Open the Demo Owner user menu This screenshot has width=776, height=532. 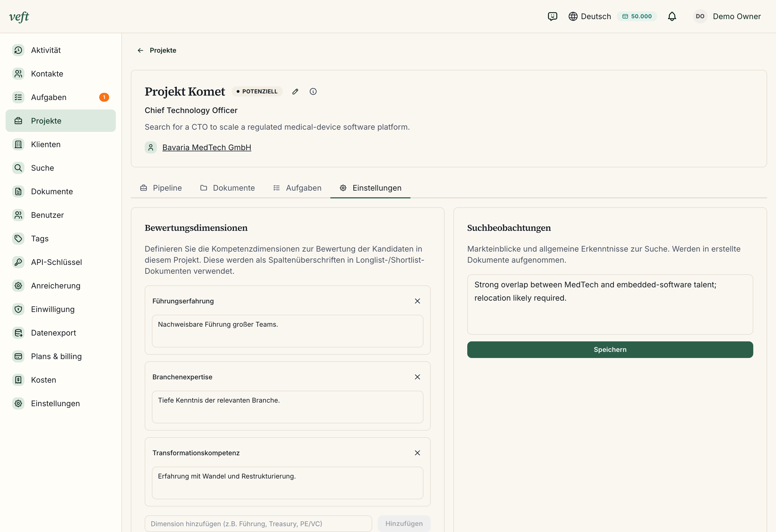[727, 16]
